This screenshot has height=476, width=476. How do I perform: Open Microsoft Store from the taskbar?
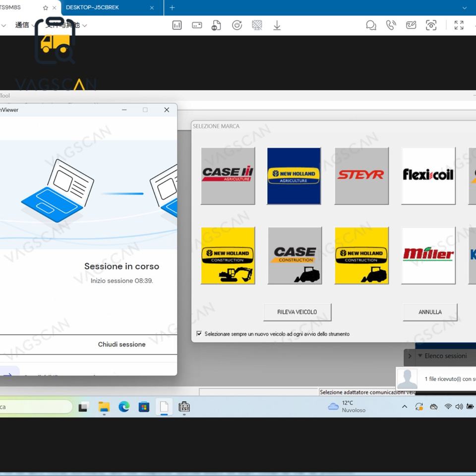[x=144, y=407]
